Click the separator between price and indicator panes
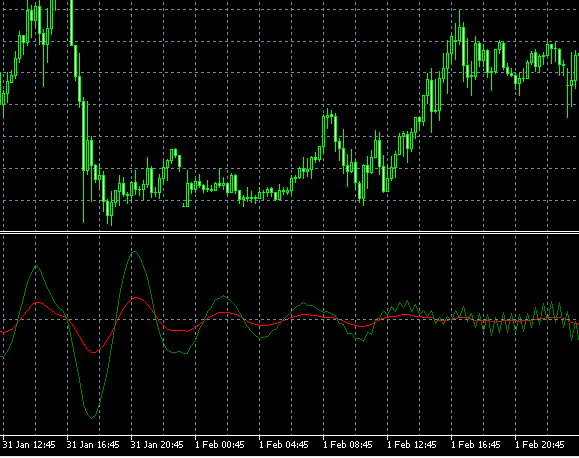The width and height of the screenshot is (579, 458). tap(290, 232)
